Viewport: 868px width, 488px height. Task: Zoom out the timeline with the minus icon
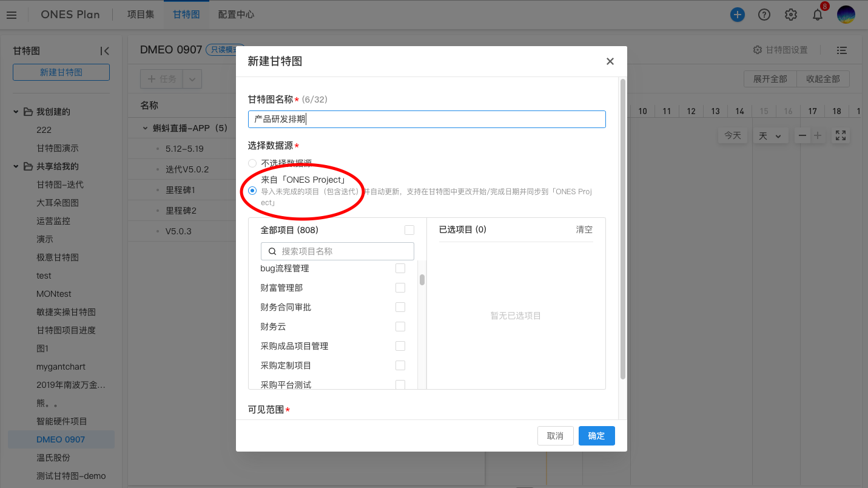[x=802, y=135]
